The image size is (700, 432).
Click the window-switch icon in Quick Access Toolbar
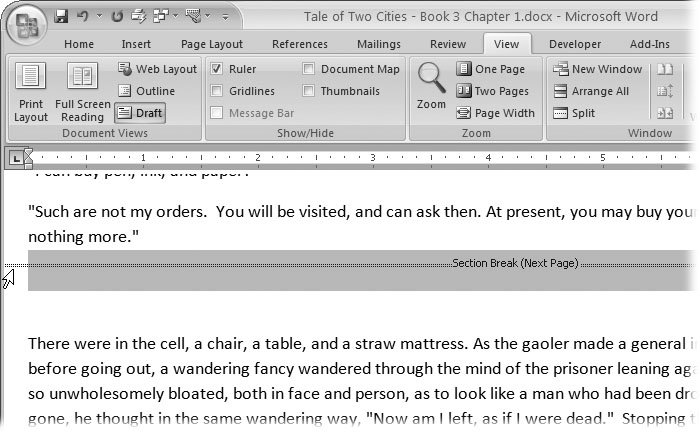(160, 17)
